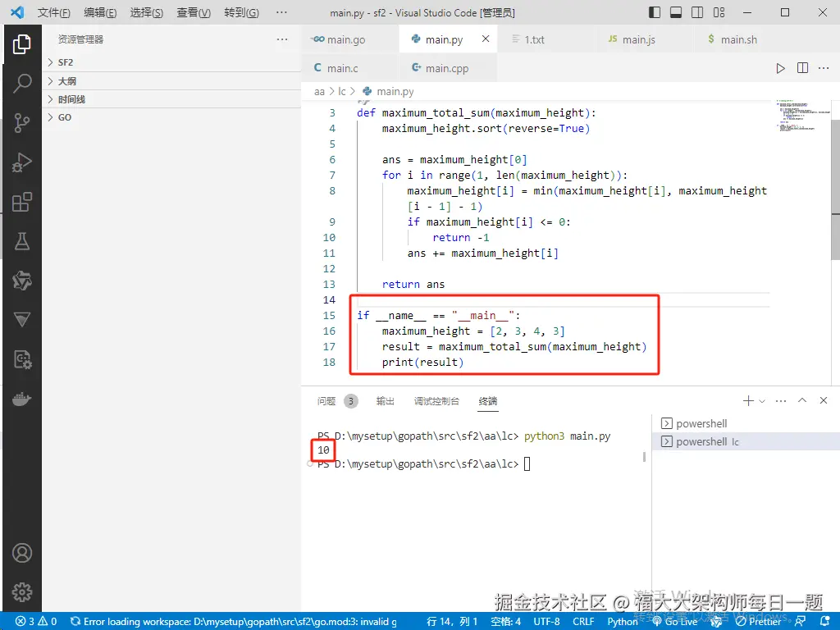Image resolution: width=840 pixels, height=630 pixels.
Task: Open the Docker whale view
Action: pos(21,399)
